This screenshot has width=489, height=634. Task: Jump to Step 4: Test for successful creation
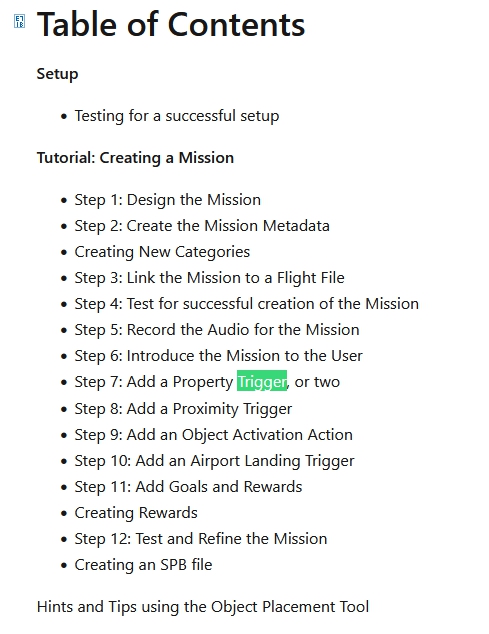[x=246, y=304]
